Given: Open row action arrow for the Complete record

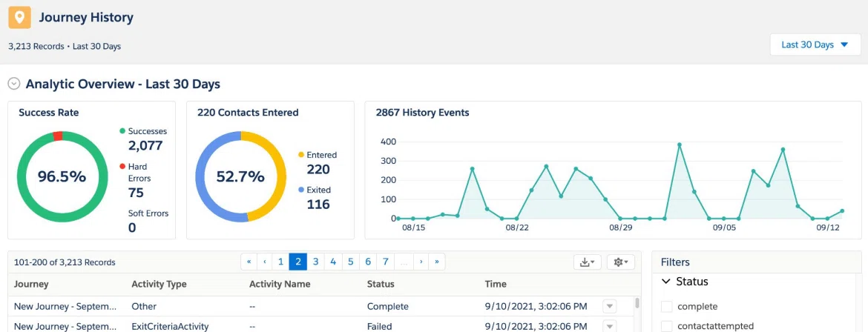Looking at the screenshot, I should tap(610, 306).
